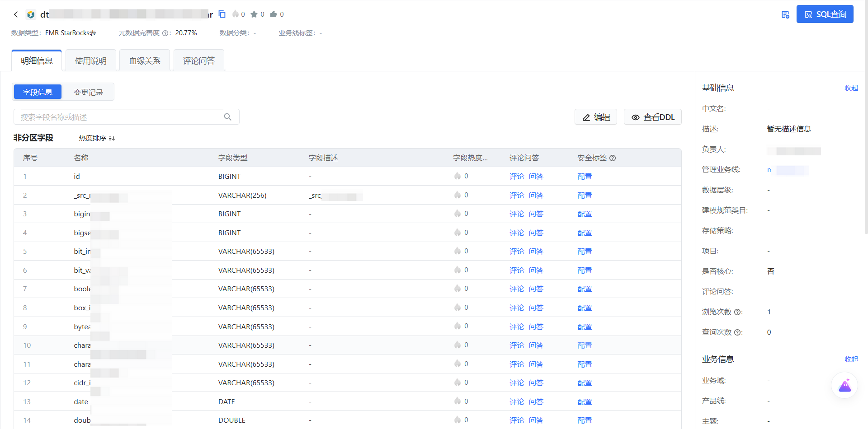Click 问答 link in row 6
The width and height of the screenshot is (868, 429).
pyautogui.click(x=536, y=270)
